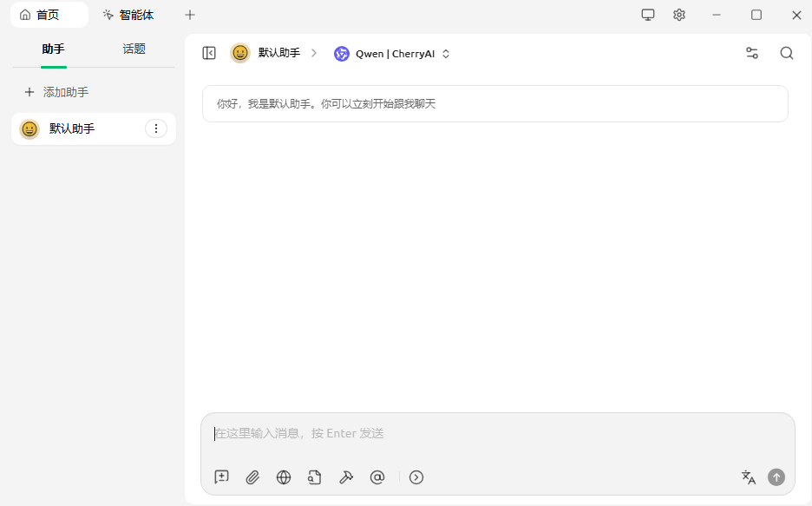This screenshot has width=812, height=506.
Task: Minimize the application window
Action: [717, 15]
